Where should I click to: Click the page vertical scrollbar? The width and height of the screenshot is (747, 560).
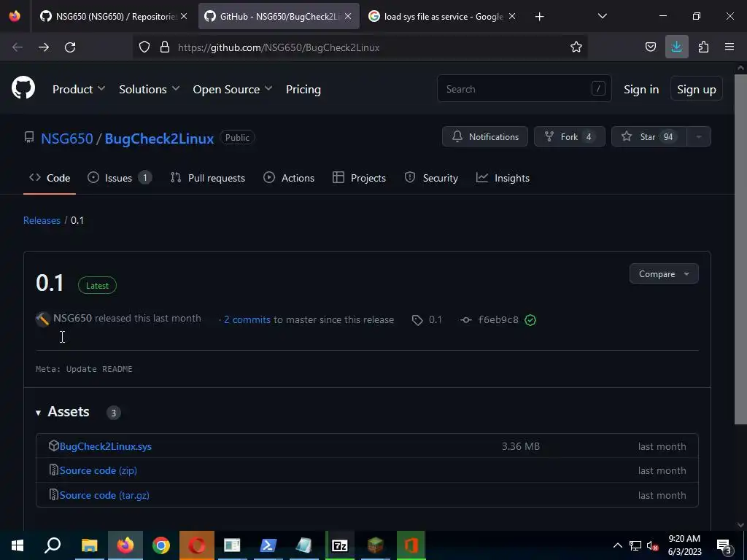(740, 248)
